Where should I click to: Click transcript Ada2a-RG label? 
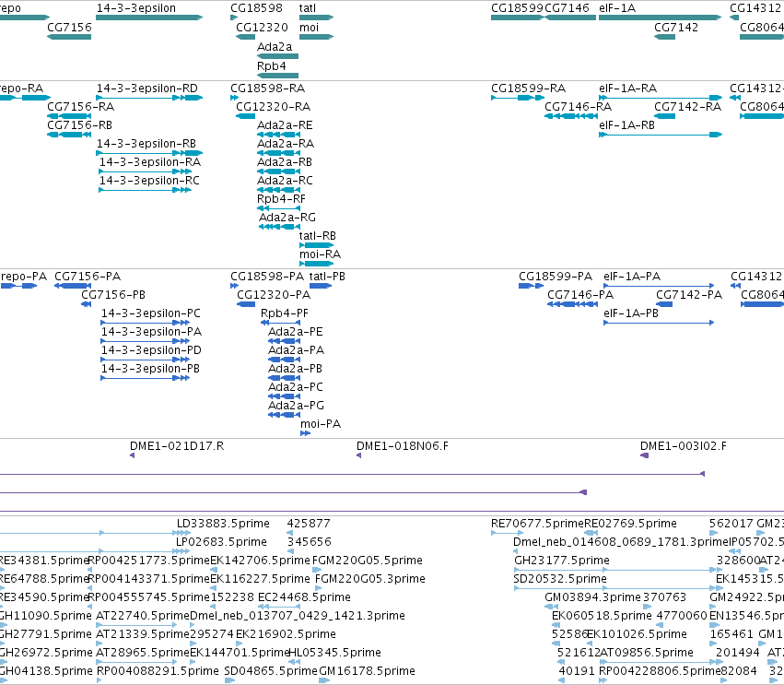(x=287, y=218)
